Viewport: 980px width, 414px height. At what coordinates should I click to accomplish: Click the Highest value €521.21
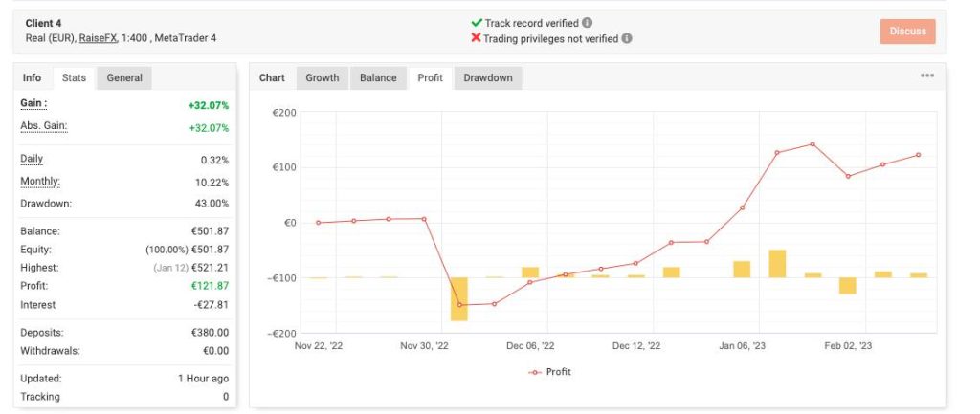click(x=211, y=268)
